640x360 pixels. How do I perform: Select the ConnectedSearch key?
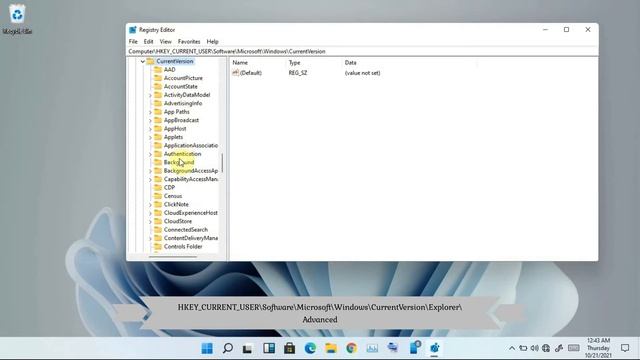(186, 229)
